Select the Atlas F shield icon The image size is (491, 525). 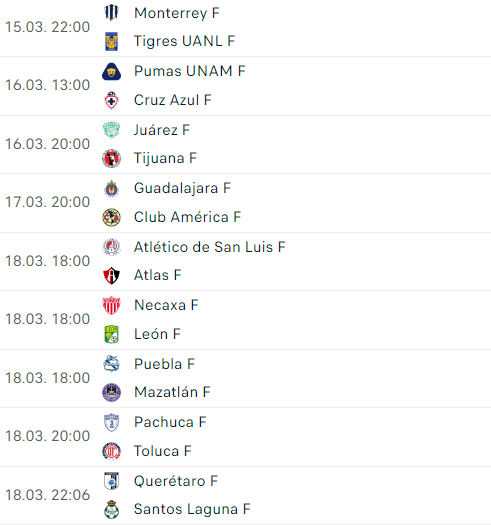click(111, 276)
